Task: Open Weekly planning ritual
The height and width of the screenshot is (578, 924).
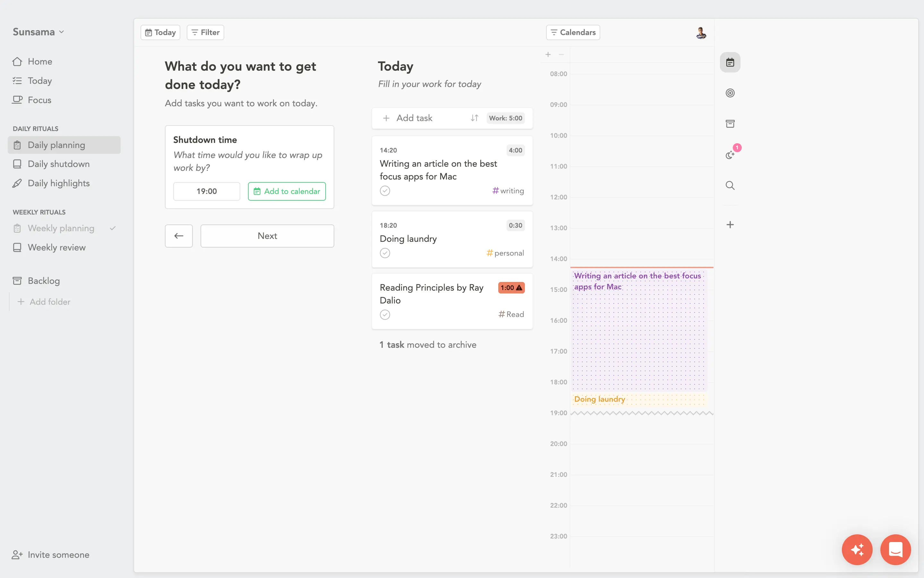Action: [x=64, y=228]
